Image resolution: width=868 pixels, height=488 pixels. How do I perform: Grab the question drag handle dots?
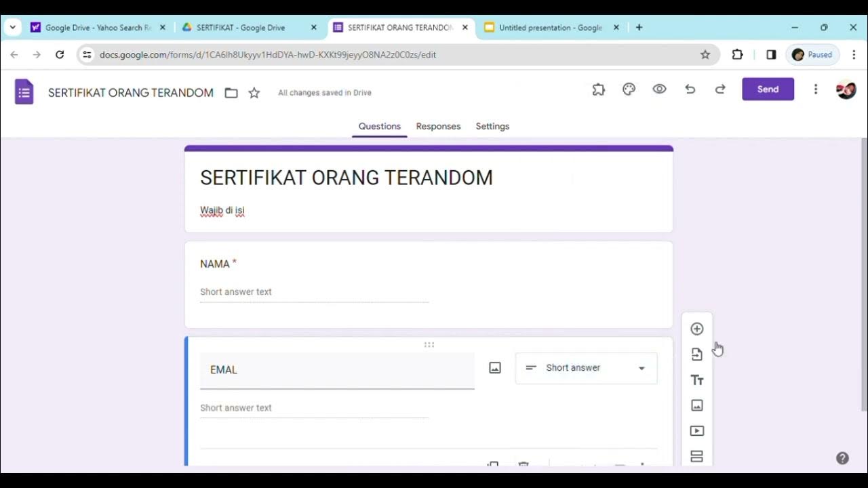click(429, 344)
